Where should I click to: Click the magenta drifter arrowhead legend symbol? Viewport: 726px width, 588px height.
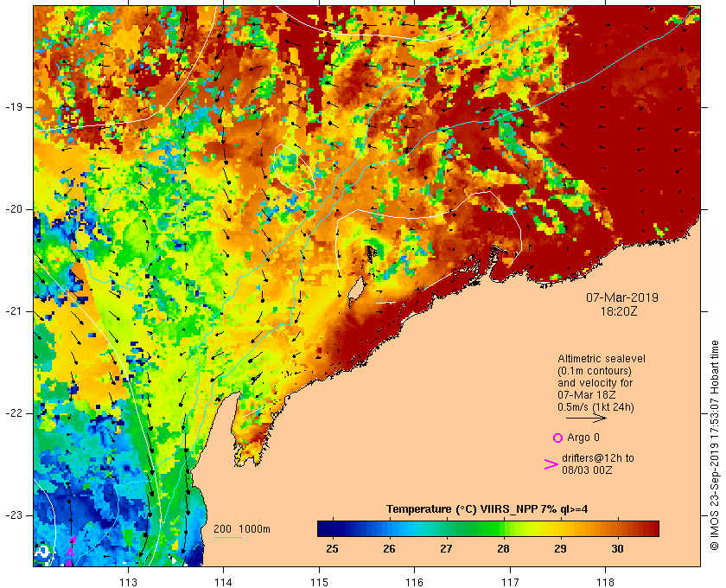[551, 464]
